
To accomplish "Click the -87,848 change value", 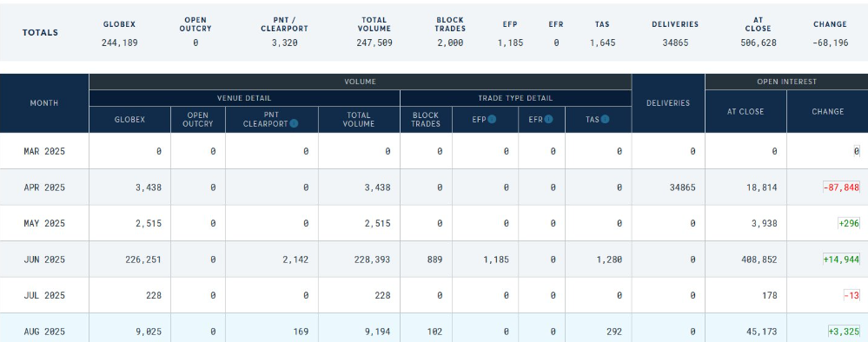I will 841,187.
